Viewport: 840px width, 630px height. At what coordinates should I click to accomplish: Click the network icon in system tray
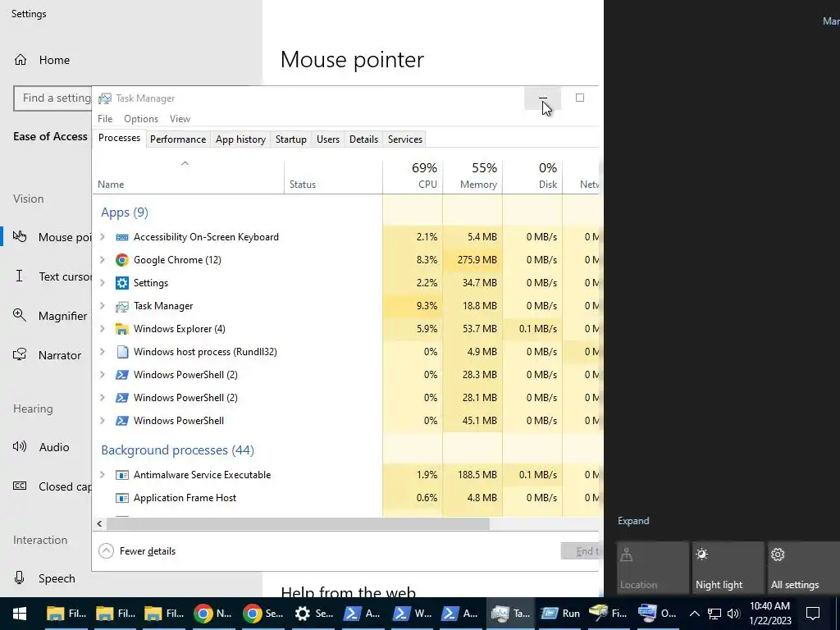click(x=714, y=614)
